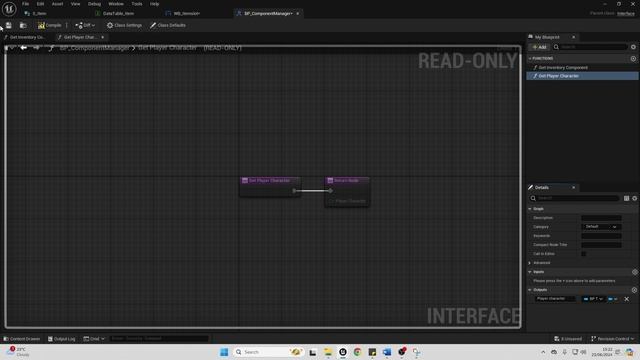Collapse the Outputs section
Screen dimensions: 640x360
530,290
